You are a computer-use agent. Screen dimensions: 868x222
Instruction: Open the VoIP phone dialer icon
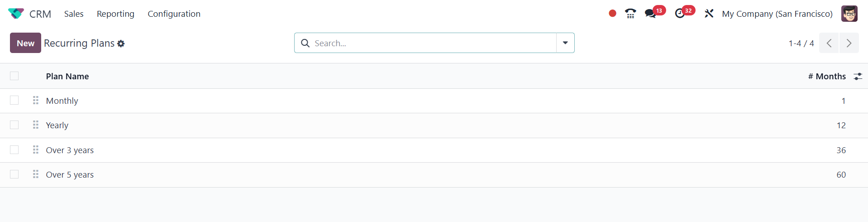click(630, 14)
